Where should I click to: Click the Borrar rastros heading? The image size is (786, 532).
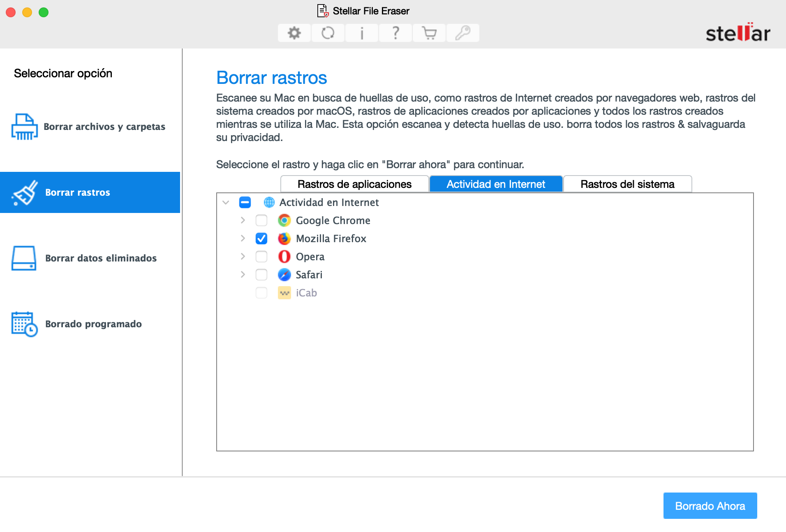[271, 77]
